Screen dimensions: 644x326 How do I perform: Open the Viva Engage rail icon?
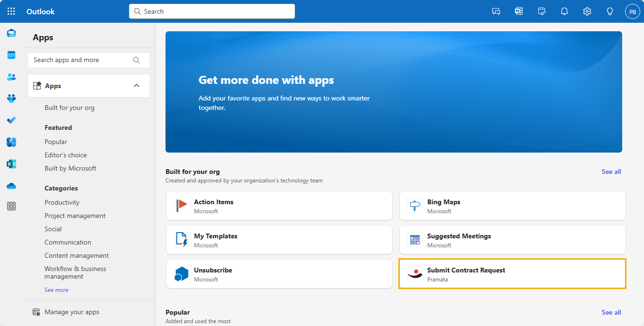pyautogui.click(x=11, y=142)
